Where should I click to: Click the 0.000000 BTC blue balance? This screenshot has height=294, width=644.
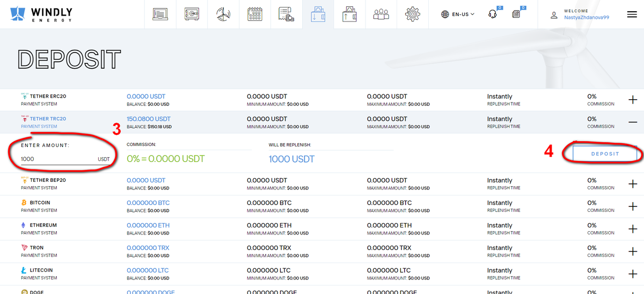coord(148,203)
